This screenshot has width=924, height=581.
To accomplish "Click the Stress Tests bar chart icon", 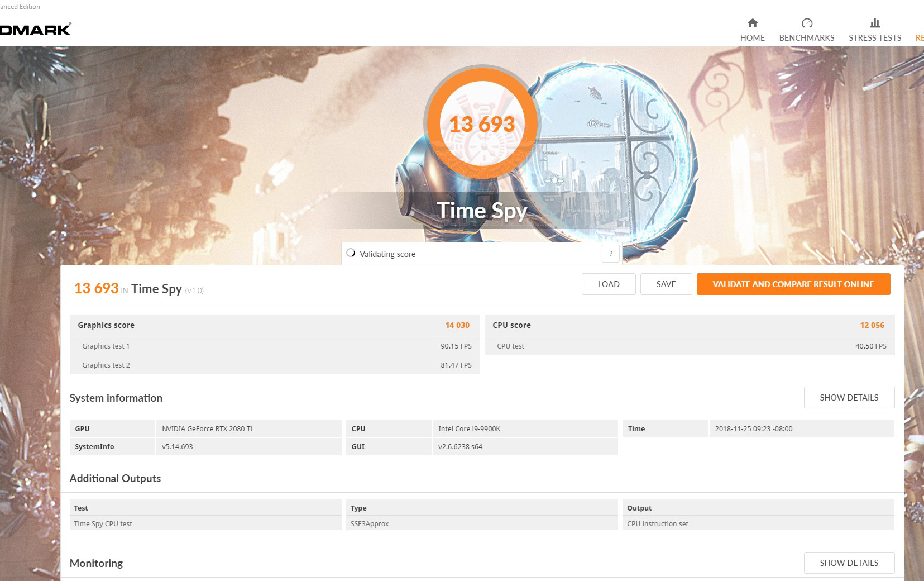I will pyautogui.click(x=875, y=23).
